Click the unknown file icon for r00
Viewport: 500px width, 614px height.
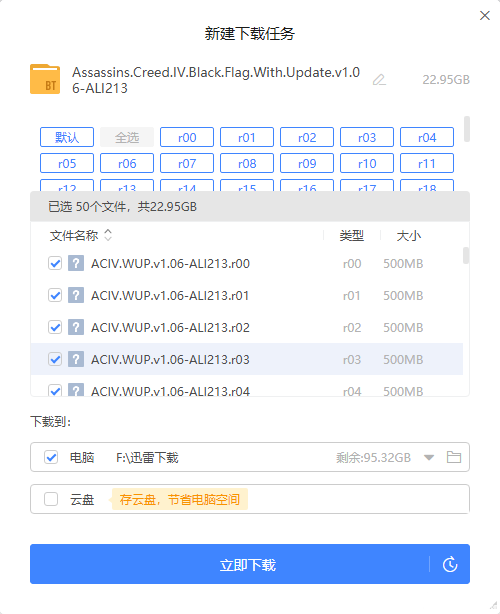point(76,263)
